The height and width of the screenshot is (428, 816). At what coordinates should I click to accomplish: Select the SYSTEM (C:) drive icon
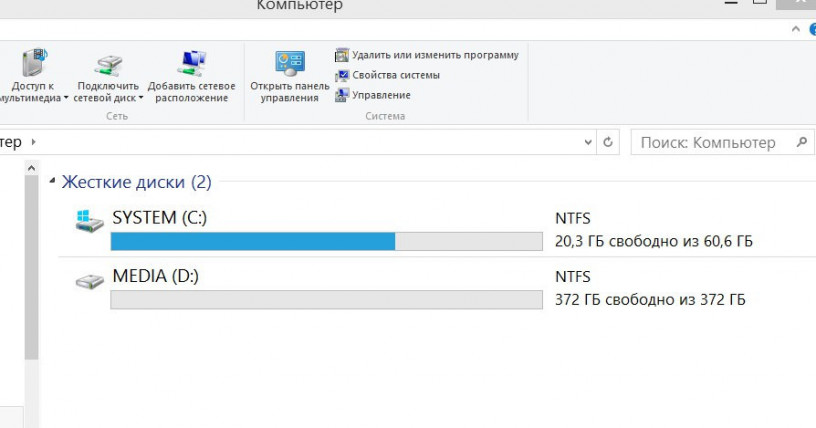pos(90,221)
